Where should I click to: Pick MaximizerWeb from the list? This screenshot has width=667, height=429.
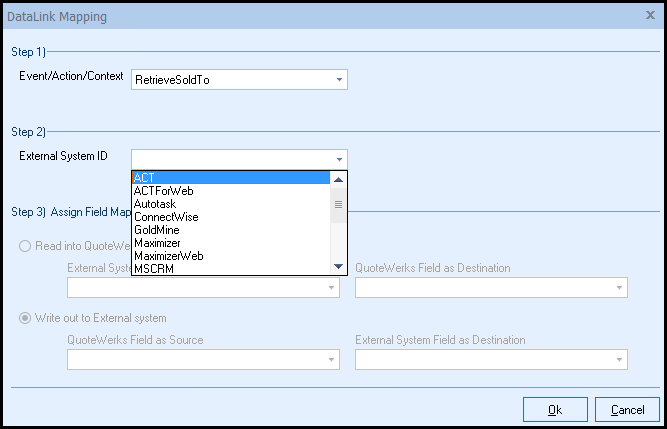[230, 256]
